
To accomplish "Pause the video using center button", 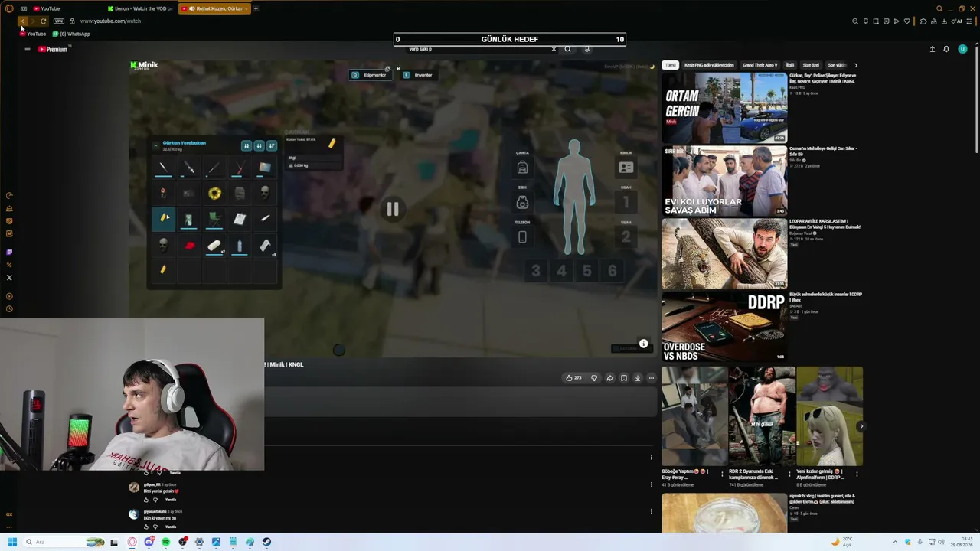I will [392, 209].
